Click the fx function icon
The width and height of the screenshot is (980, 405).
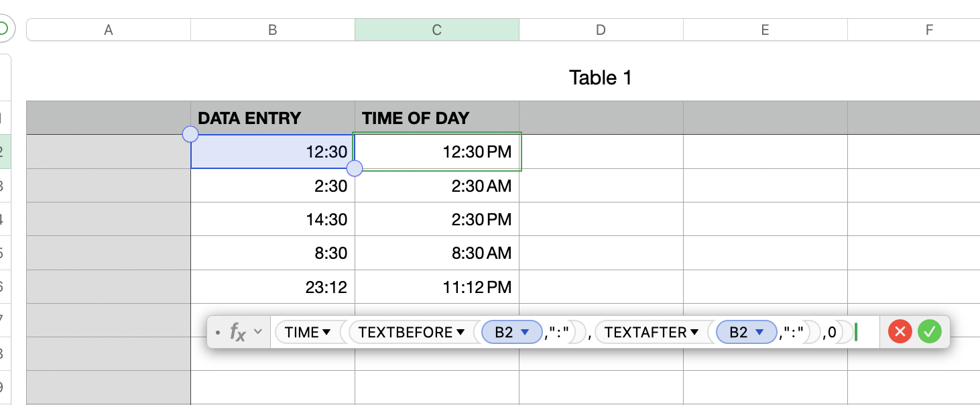point(238,332)
